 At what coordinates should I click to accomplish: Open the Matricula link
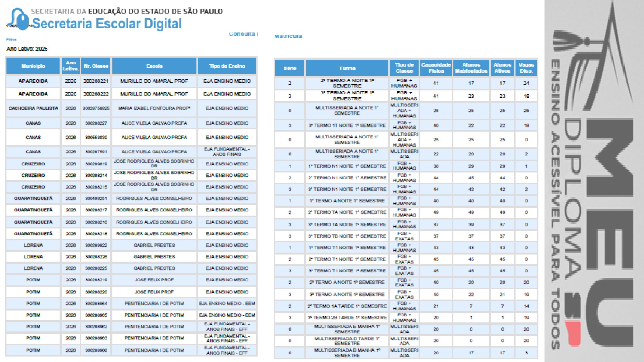tap(288, 36)
